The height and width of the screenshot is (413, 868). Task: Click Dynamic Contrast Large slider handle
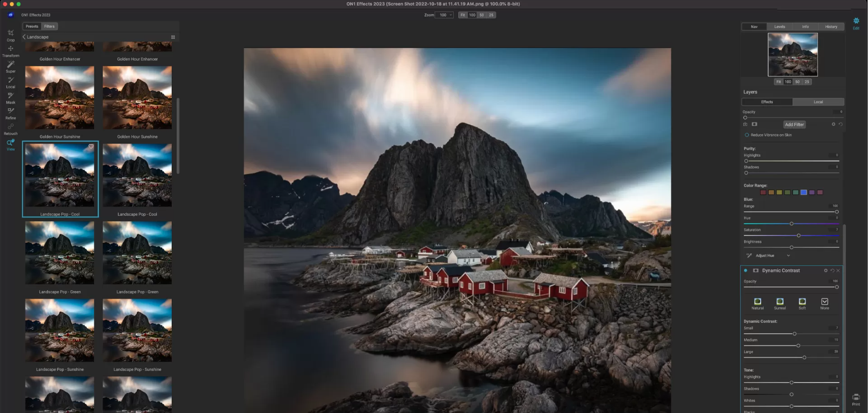click(804, 358)
